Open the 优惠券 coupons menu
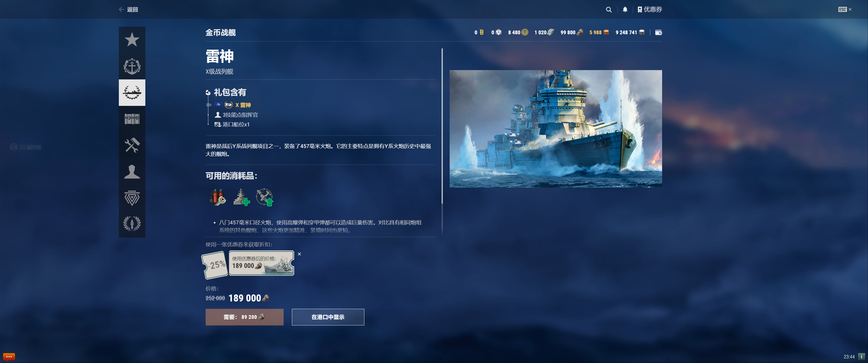 click(650, 9)
